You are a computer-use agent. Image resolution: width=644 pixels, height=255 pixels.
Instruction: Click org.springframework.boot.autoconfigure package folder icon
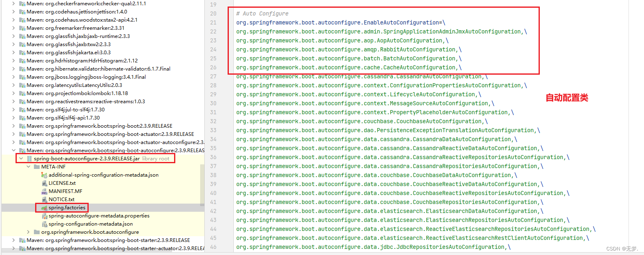click(37, 232)
